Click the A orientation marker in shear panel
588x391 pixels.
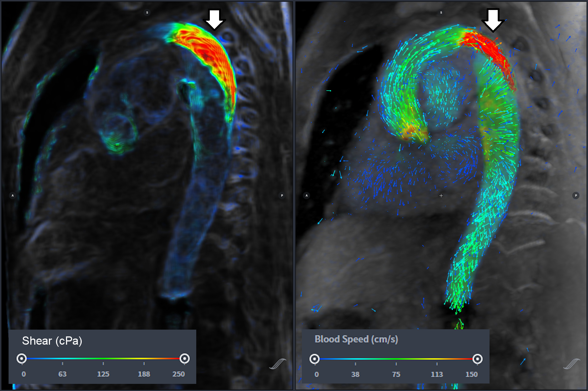coord(12,195)
